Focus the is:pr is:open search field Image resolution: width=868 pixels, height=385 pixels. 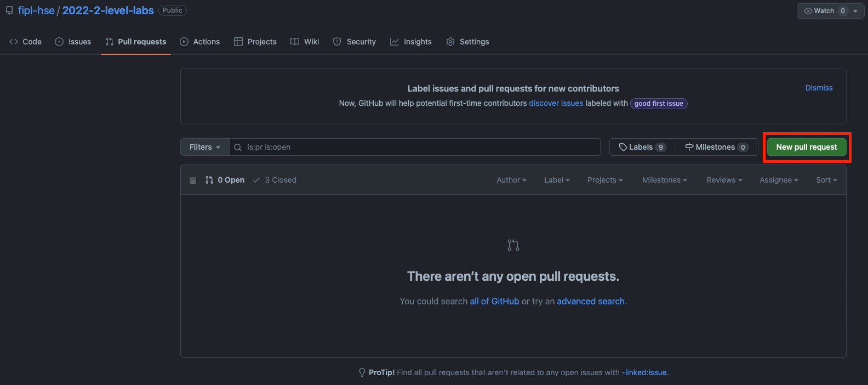coord(415,147)
